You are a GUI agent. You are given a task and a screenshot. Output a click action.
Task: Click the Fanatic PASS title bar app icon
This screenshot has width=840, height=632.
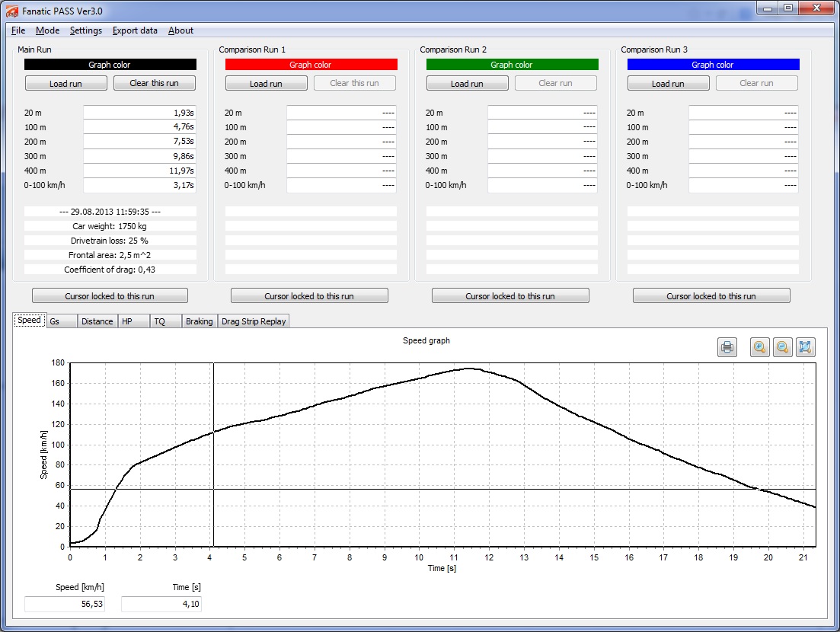pyautogui.click(x=11, y=9)
